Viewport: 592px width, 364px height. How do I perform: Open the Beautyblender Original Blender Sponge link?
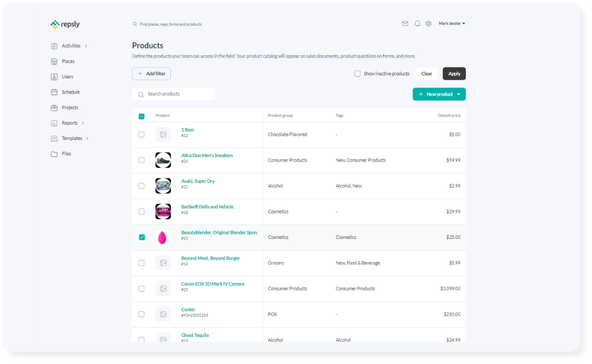tap(219, 232)
